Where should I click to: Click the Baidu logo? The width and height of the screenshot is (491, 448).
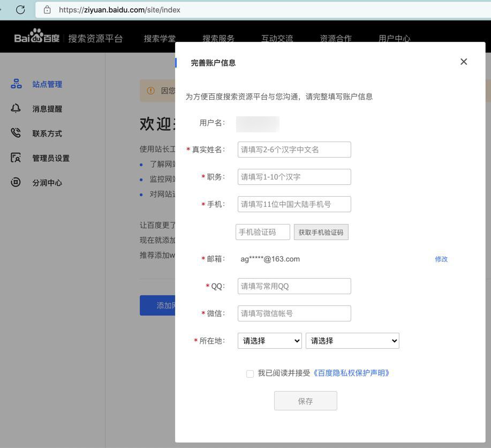(37, 36)
